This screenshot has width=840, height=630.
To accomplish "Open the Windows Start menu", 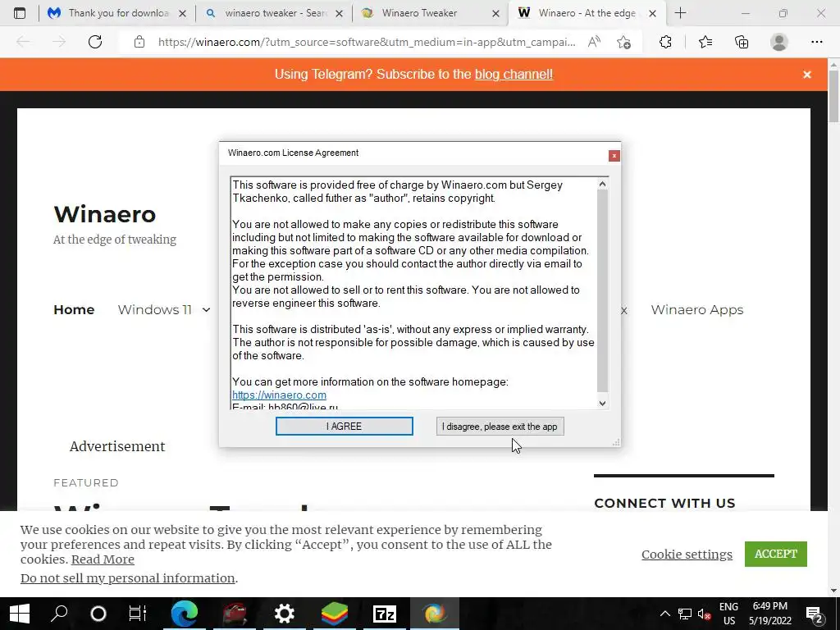I will [x=20, y=614].
